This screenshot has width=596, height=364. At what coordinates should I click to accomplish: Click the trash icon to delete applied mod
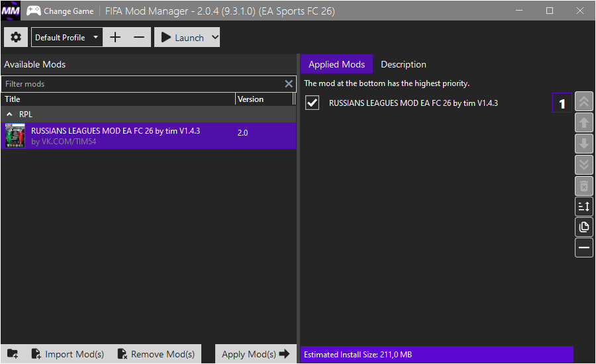click(x=584, y=186)
